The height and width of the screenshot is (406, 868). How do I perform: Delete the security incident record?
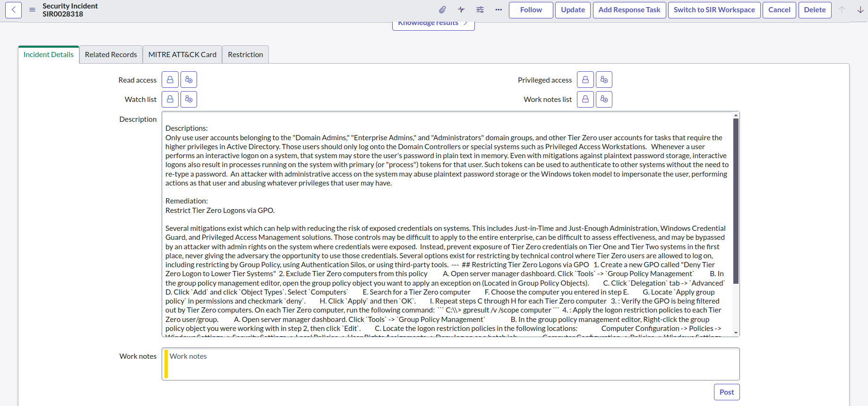pos(815,10)
